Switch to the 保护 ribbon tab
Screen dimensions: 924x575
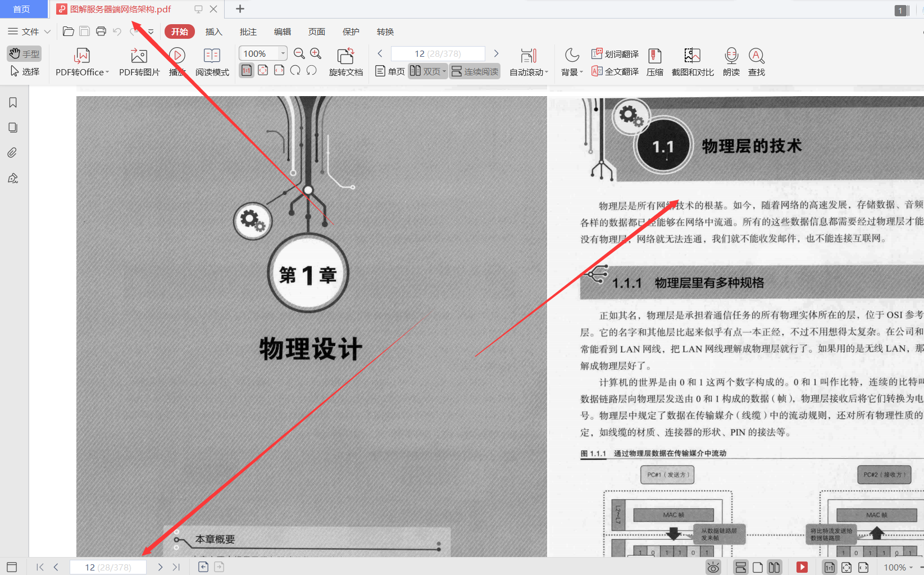[x=351, y=31]
